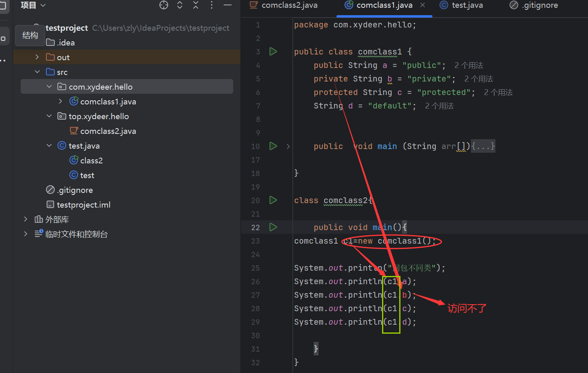Hide the project panel with minimize icon
This screenshot has height=373, width=588.
click(x=228, y=5)
